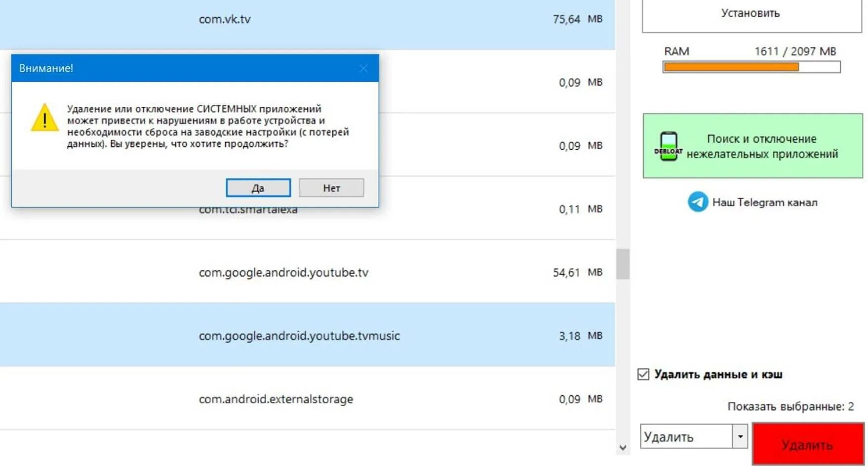The image size is (868, 470).
Task: Confirm with the Да button
Action: [258, 188]
